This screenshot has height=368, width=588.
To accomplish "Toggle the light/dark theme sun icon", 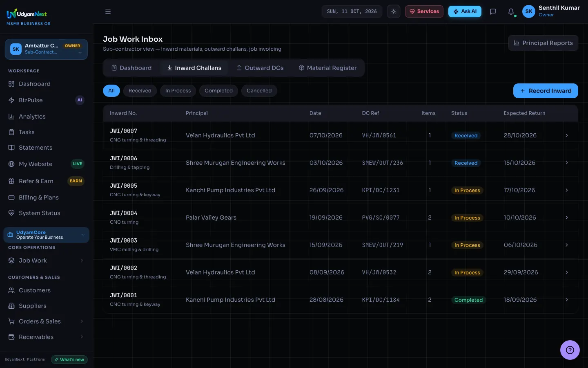I will 394,11.
